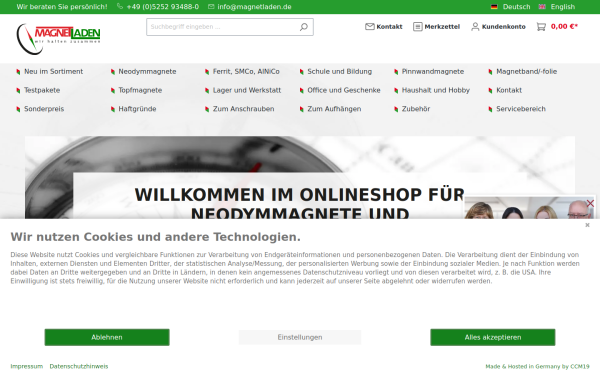Open cookie Einstellungen
Viewport: 600px width, 375px height.
coord(300,337)
